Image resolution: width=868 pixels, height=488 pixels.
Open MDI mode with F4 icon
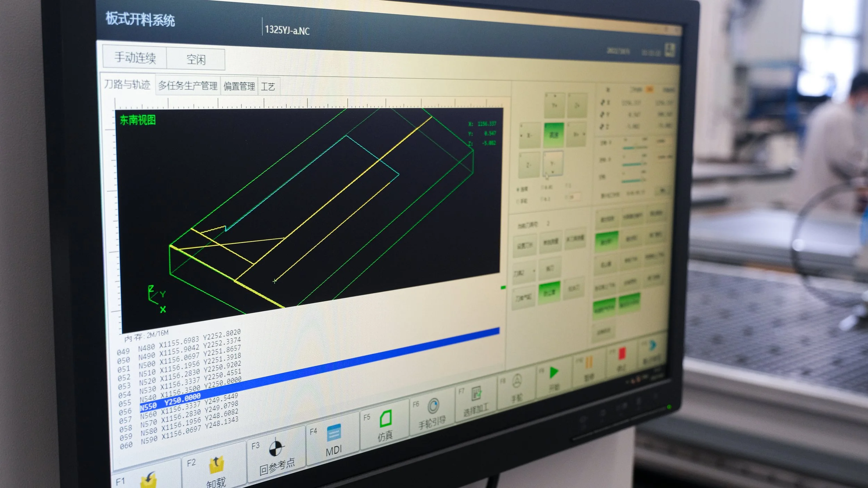pyautogui.click(x=334, y=433)
